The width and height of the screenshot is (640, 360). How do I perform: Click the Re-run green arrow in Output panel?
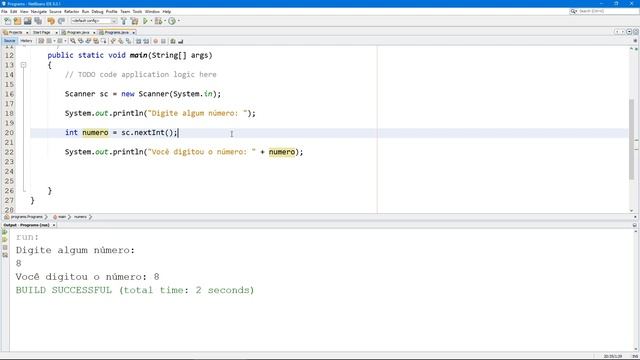click(5, 232)
